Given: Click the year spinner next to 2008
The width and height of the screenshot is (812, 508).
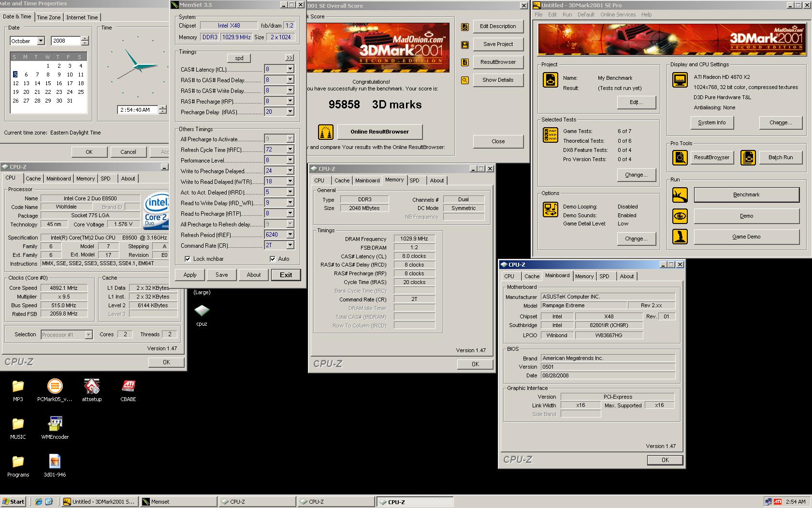Looking at the screenshot, I should [85, 41].
